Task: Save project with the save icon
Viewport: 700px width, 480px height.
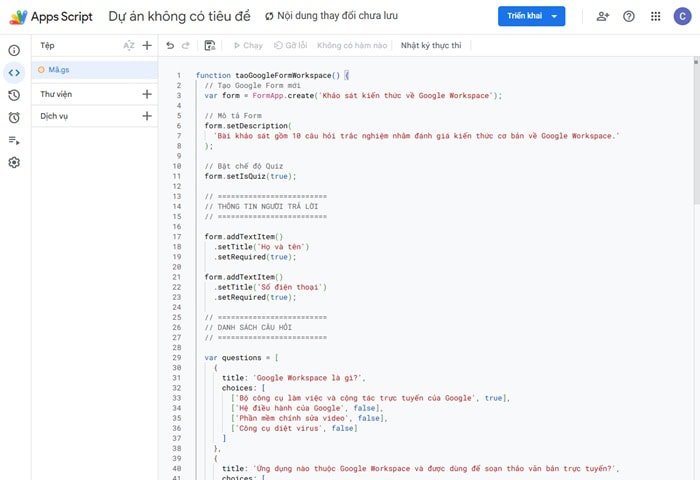Action: coord(210,46)
